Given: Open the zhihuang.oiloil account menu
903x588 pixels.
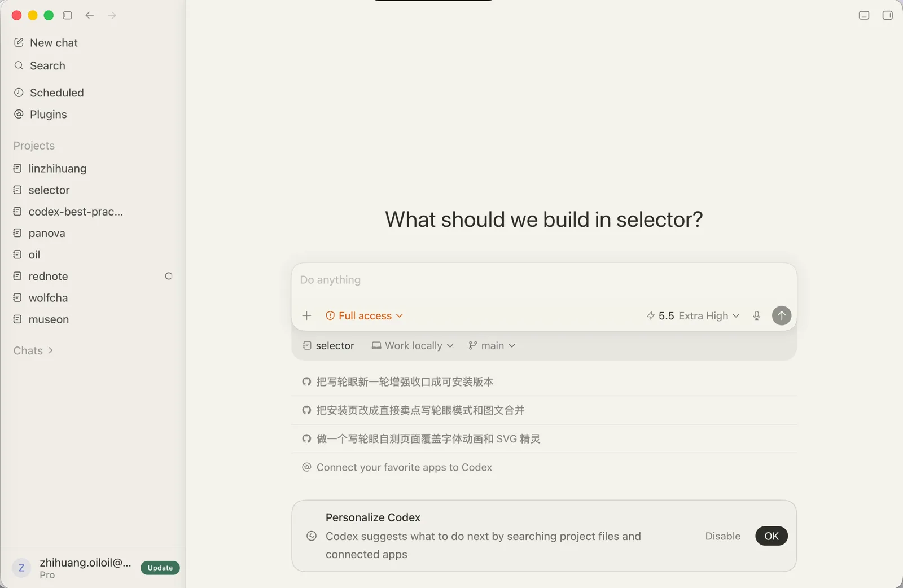Looking at the screenshot, I should click(x=85, y=563).
